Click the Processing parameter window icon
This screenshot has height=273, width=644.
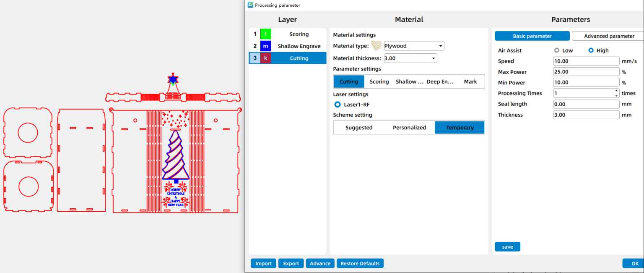click(250, 5)
